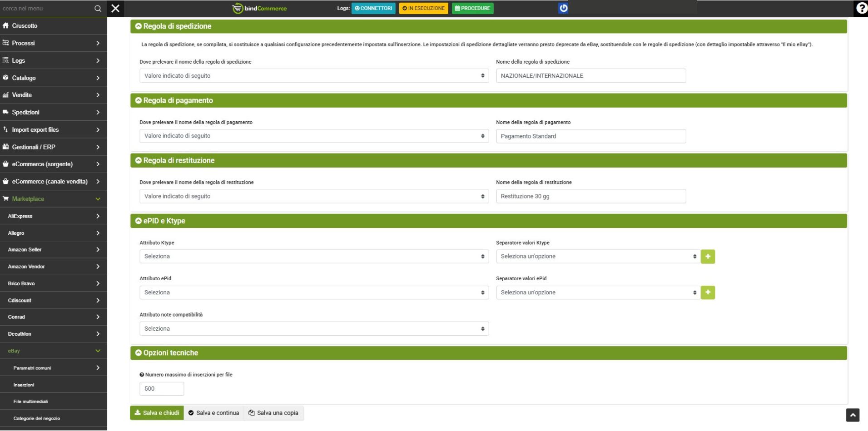Open shipping rule name source dropdown
Image resolution: width=868 pixels, height=431 pixels.
click(x=314, y=76)
